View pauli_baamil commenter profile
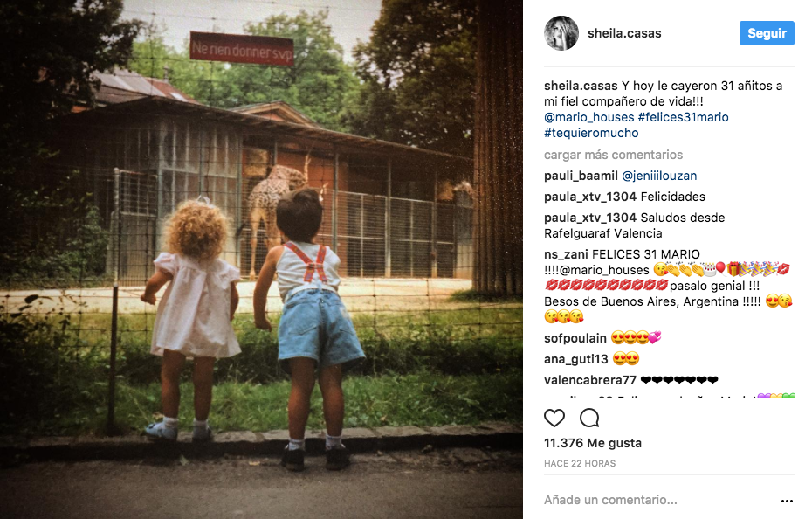The image size is (812, 519). [x=581, y=176]
